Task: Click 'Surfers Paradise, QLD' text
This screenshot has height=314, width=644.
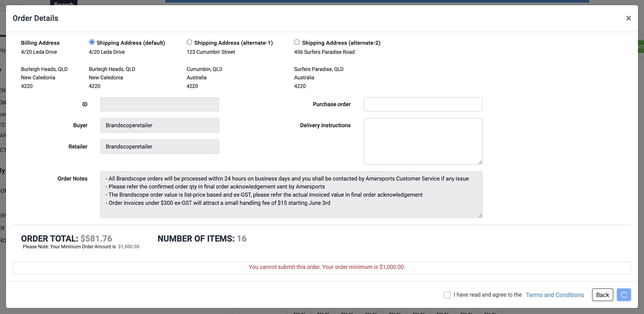Action: [319, 69]
